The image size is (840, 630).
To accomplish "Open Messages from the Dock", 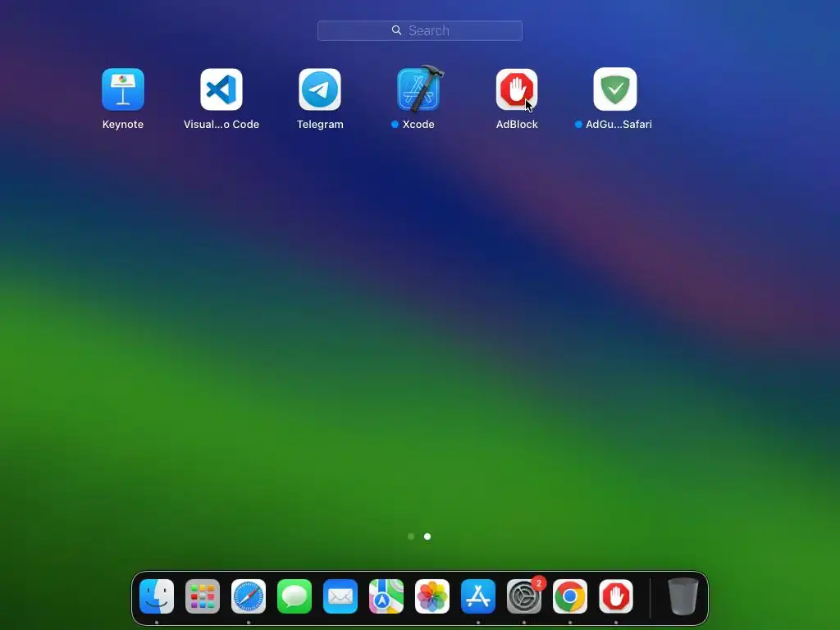I will coord(294,596).
